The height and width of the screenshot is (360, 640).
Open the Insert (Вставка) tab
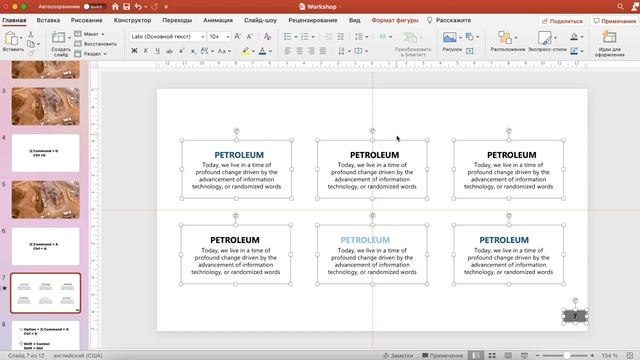click(x=48, y=20)
